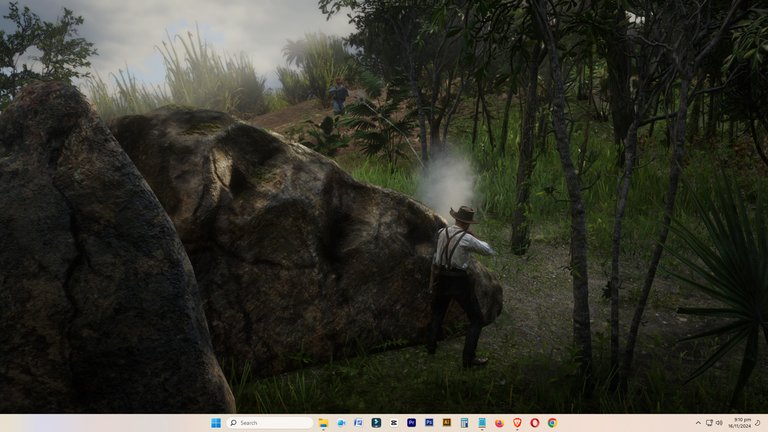This screenshot has height=432, width=768.
Task: Open Google Chrome from the taskbar
Action: tap(552, 423)
